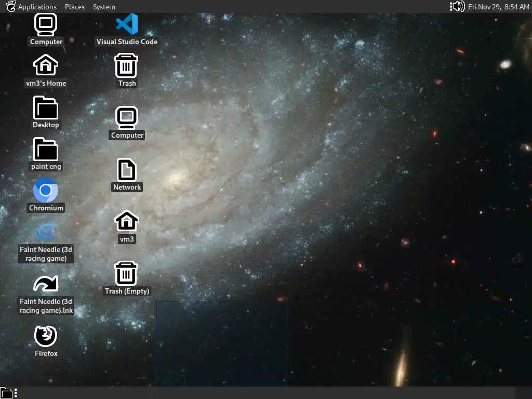This screenshot has width=532, height=399.
Task: Select Faint Needle (3d racing game).lnk shortcut
Action: [46, 284]
